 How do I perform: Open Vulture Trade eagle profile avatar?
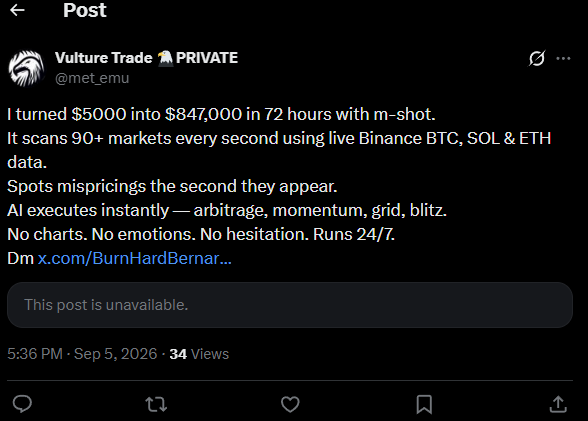pos(26,68)
